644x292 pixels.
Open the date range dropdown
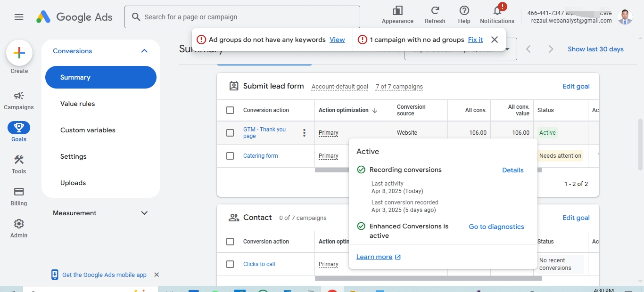(x=461, y=49)
